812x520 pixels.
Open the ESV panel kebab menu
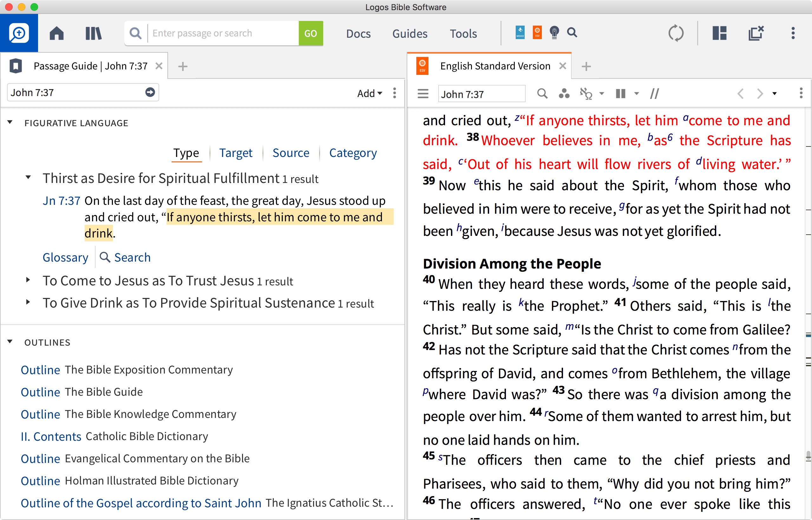(x=801, y=93)
